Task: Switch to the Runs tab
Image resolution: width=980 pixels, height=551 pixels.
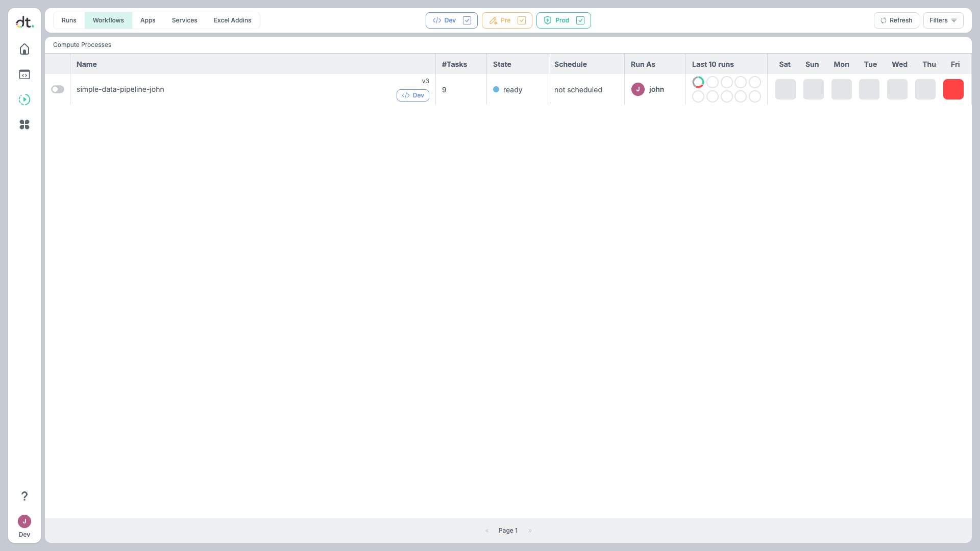Action: click(68, 20)
